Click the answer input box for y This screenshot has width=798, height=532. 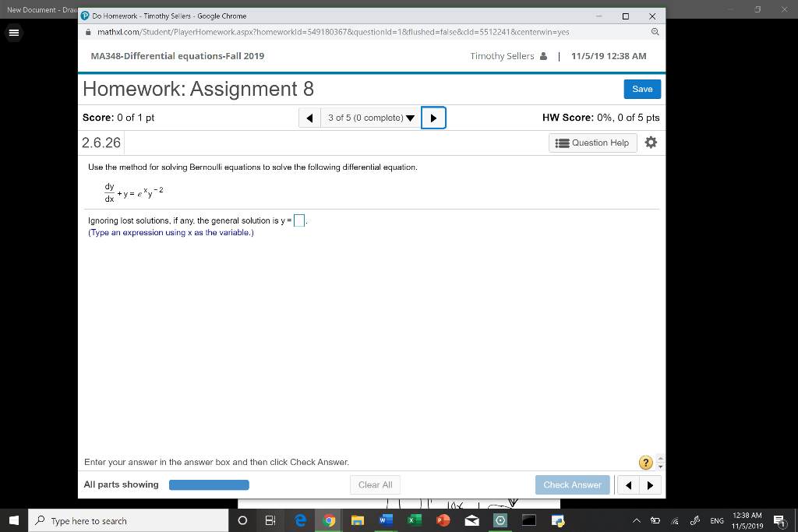point(298,220)
